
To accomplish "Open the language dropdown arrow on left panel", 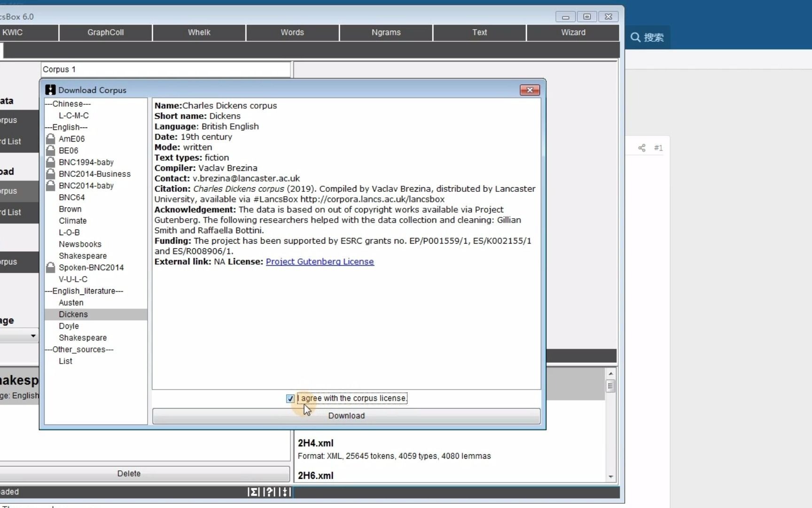I will [33, 336].
